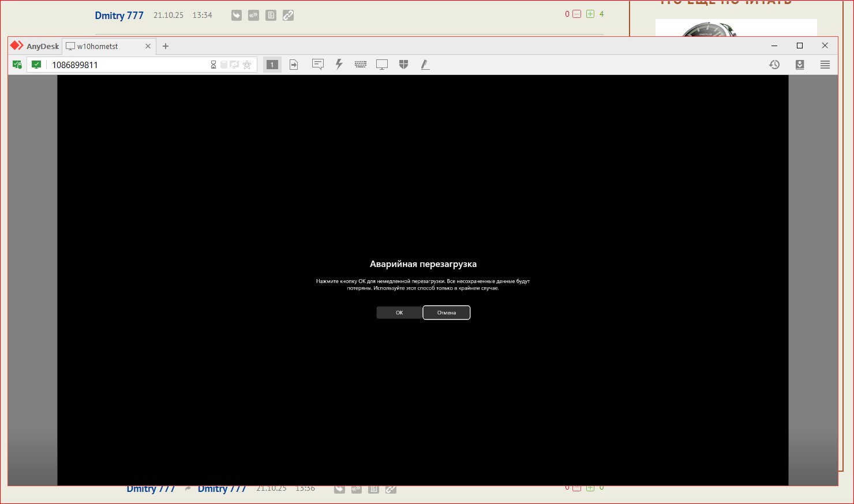This screenshot has height=504, width=854.
Task: Open the Dmitry 777 profile link at top
Action: click(x=119, y=16)
